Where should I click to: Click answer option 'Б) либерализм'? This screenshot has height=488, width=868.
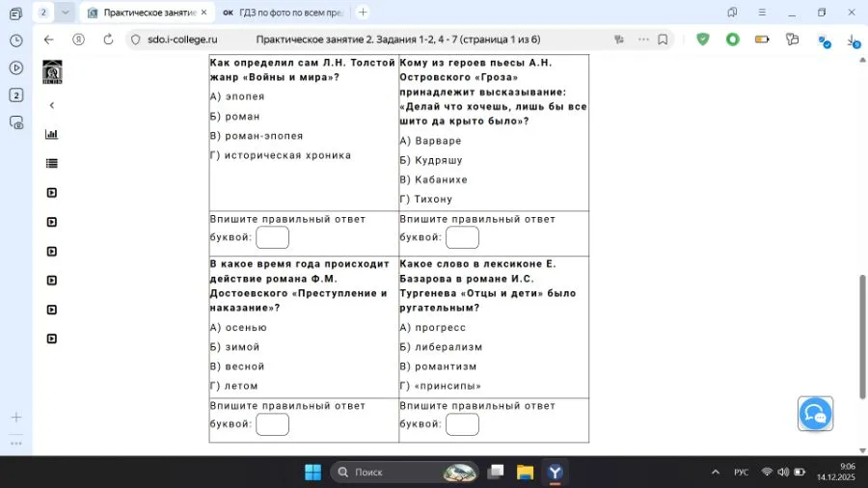441,347
